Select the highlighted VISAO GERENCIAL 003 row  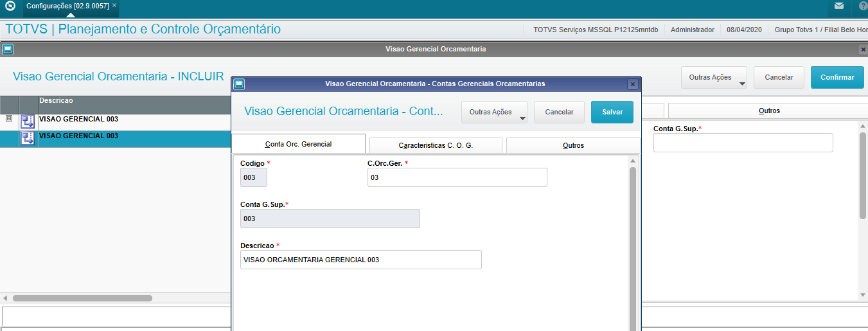[x=116, y=139]
